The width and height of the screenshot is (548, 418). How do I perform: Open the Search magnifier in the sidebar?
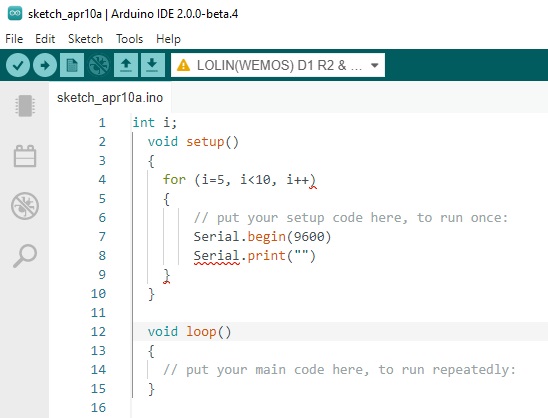pyautogui.click(x=25, y=255)
